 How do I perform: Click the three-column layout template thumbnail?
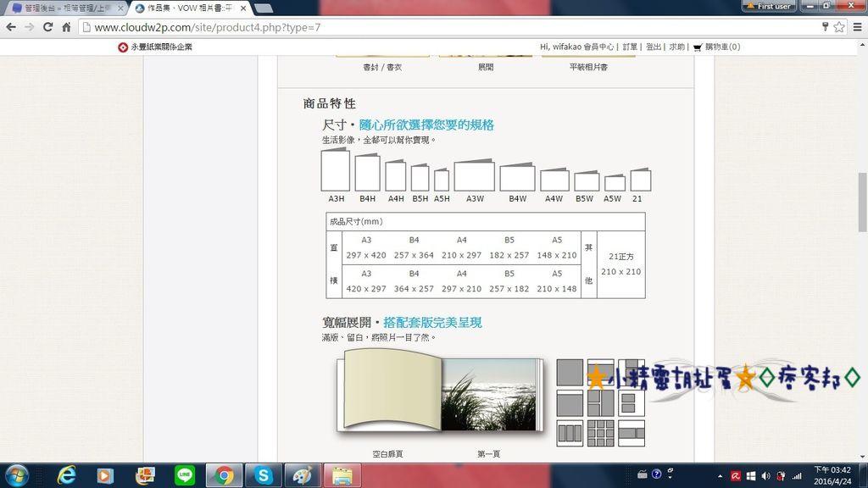(570, 433)
